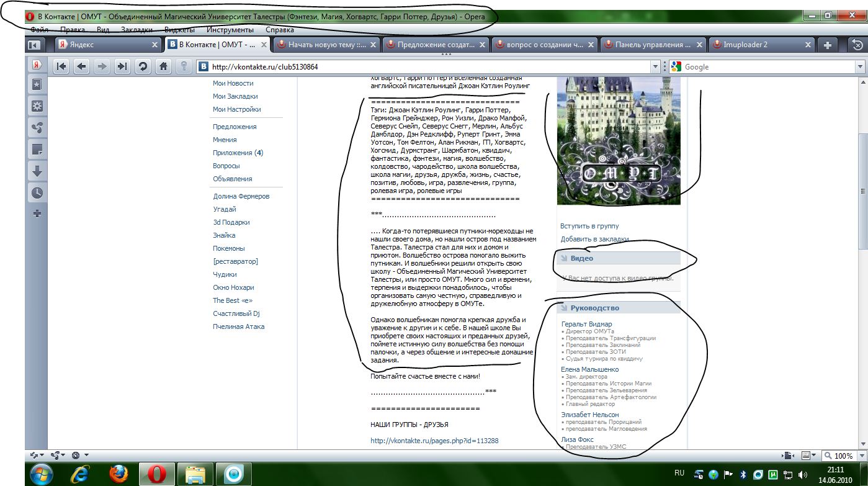
Task: Open the Downloads side panel
Action: pos(37,171)
